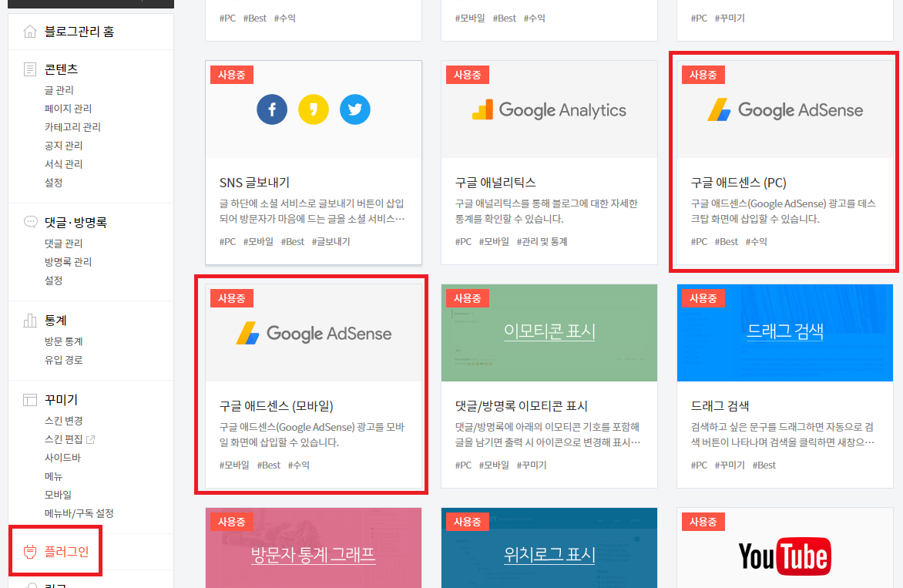Click the 플러그인 plug icon
Image resolution: width=903 pixels, height=588 pixels.
click(30, 552)
